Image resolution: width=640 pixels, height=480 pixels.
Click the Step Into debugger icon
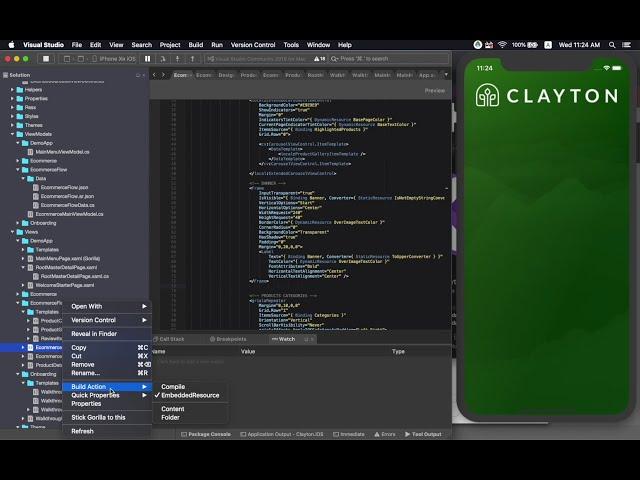(x=178, y=59)
